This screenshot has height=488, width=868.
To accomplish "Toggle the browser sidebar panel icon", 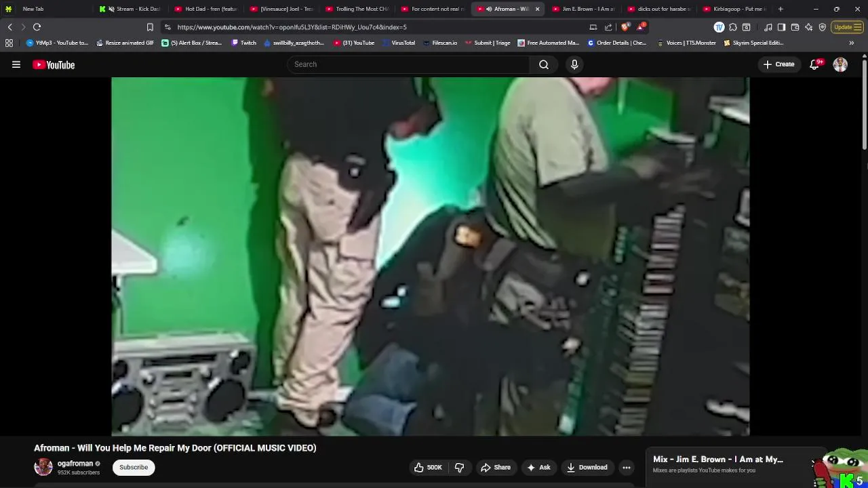I will [781, 27].
